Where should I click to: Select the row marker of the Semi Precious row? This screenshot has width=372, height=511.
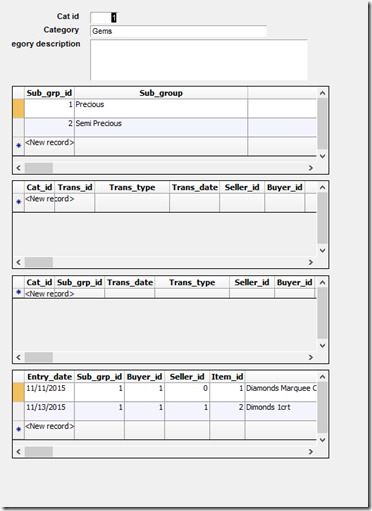point(19,127)
